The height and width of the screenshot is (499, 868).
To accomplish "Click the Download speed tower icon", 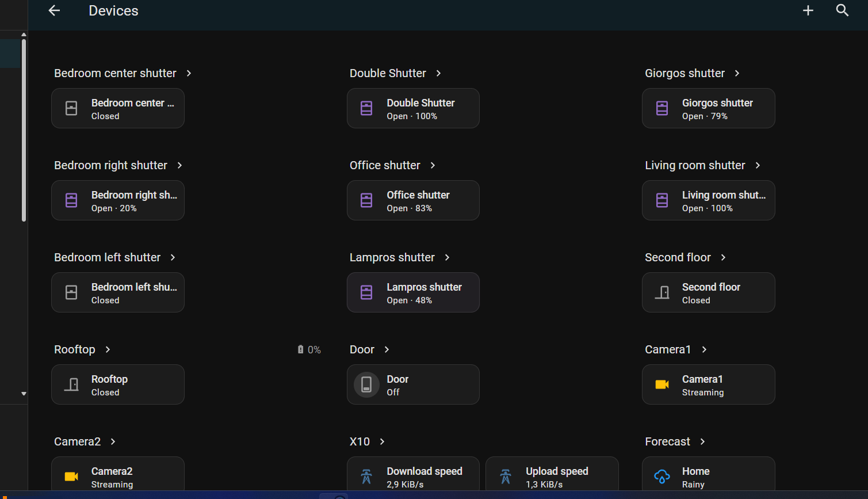I will tap(366, 477).
